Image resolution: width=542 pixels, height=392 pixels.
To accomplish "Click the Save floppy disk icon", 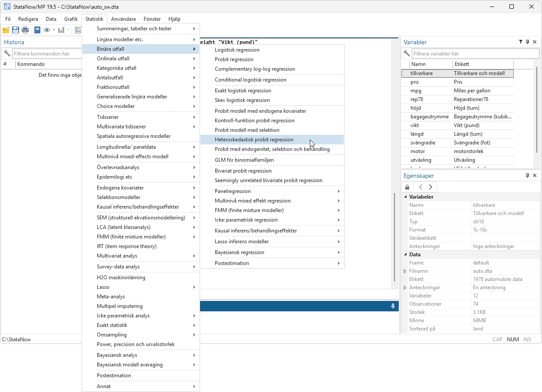I will [x=16, y=30].
